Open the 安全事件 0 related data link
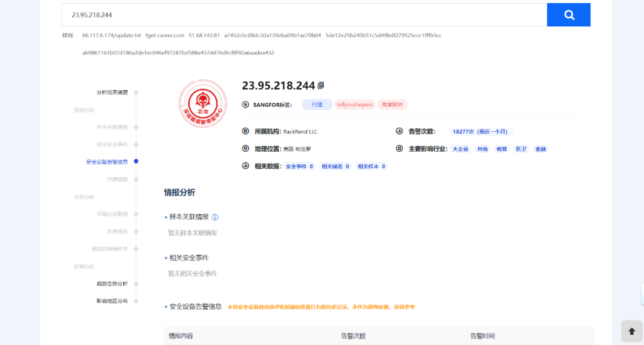The image size is (644, 345). click(300, 167)
